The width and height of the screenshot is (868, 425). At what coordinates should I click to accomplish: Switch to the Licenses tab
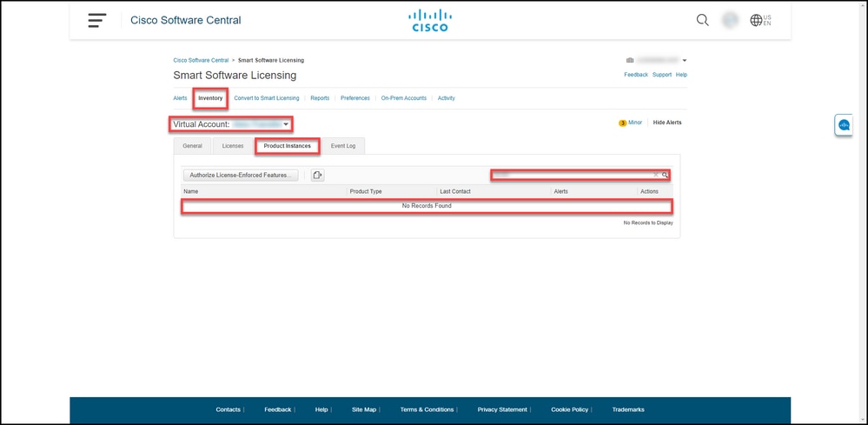click(x=233, y=146)
